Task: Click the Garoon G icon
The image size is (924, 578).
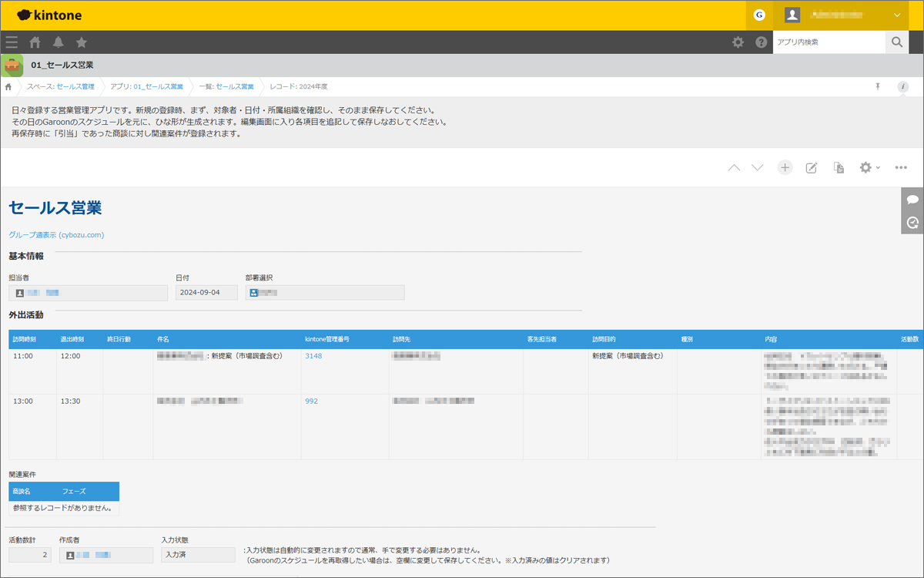Action: 759,15
